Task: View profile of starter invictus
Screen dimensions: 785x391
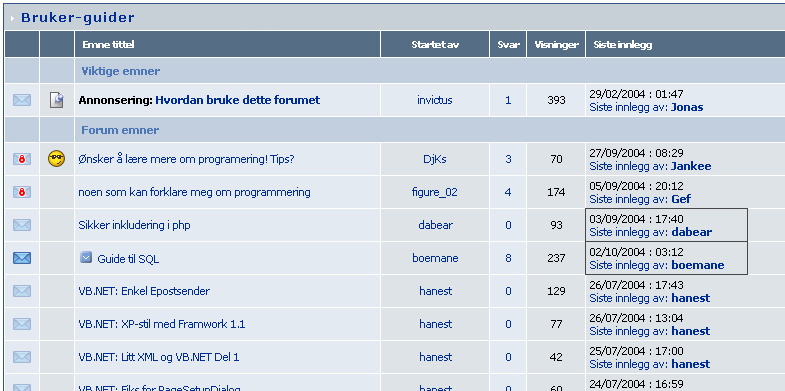Action: click(x=435, y=100)
